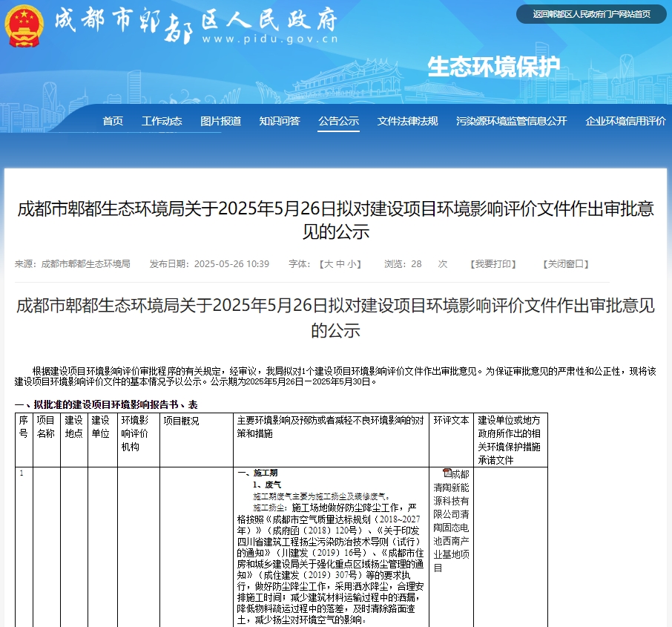Open the document attachment icon beside 成都清陶新能源
This screenshot has height=627, width=672.
tap(447, 474)
